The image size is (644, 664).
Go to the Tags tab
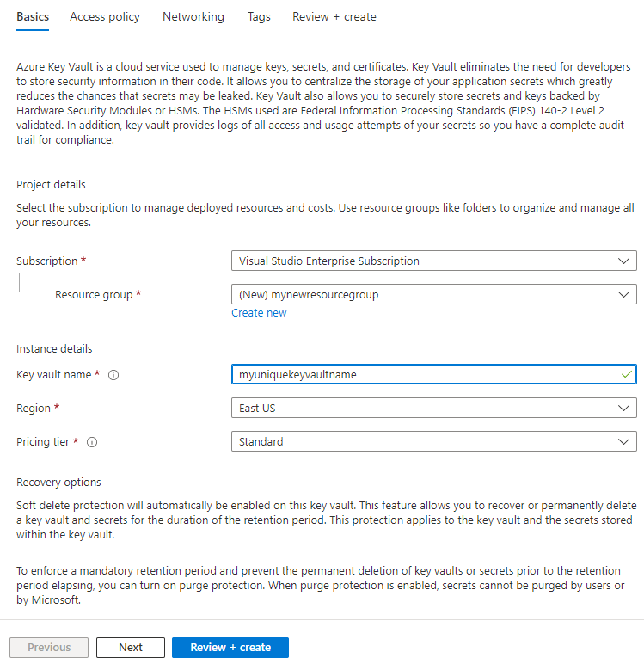(x=259, y=17)
